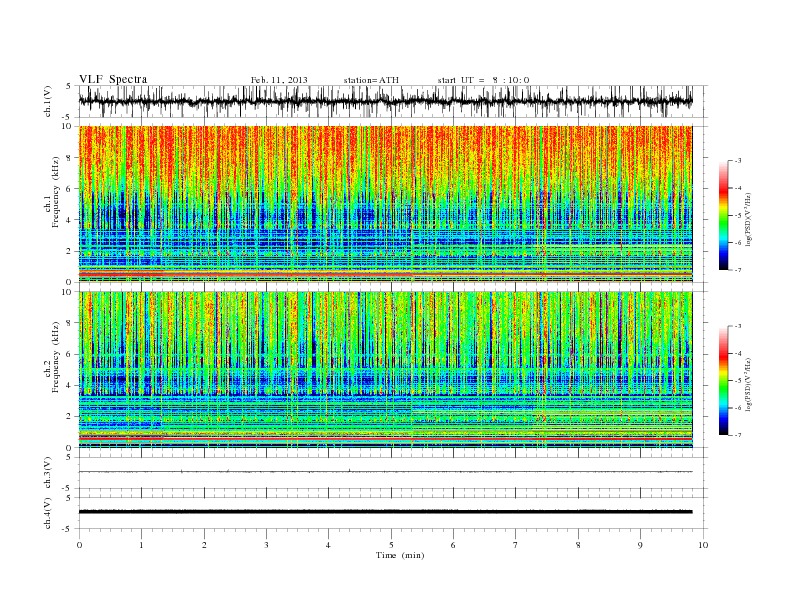Click the time axis tick label '2'
Screen dimensions: 792x612
point(204,545)
